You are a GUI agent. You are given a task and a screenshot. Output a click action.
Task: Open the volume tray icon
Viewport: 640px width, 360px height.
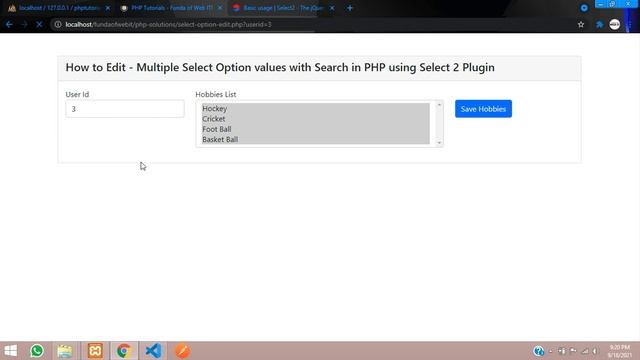pos(595,351)
